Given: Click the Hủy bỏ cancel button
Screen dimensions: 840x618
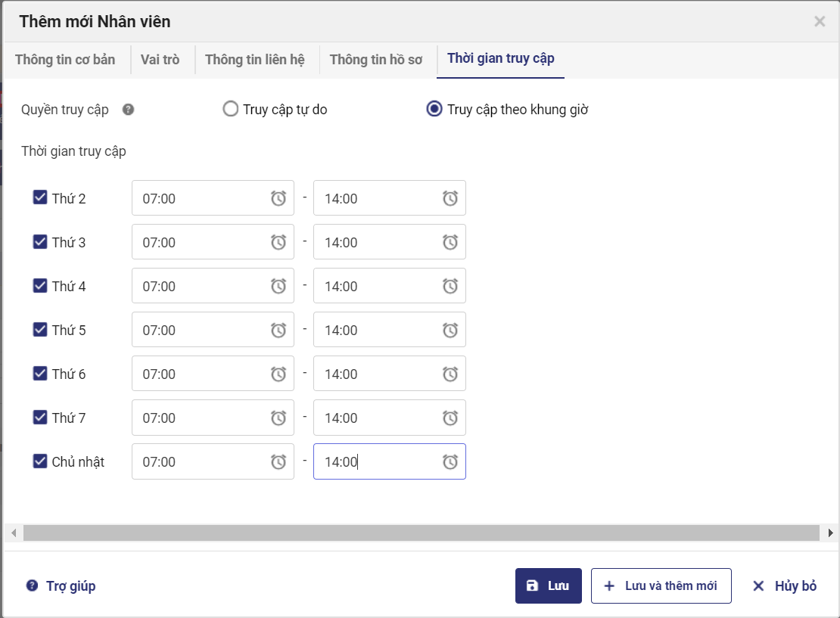Looking at the screenshot, I should 785,586.
